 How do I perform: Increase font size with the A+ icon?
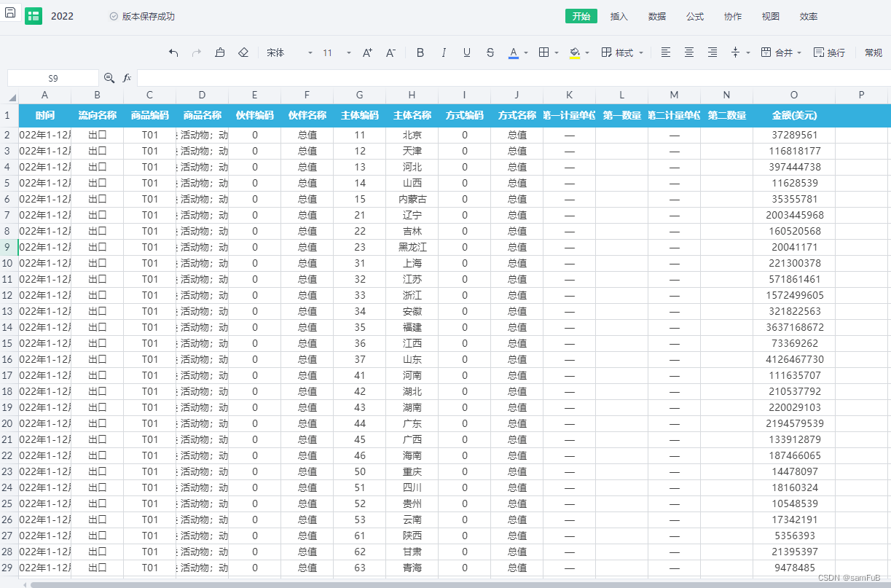click(x=367, y=52)
